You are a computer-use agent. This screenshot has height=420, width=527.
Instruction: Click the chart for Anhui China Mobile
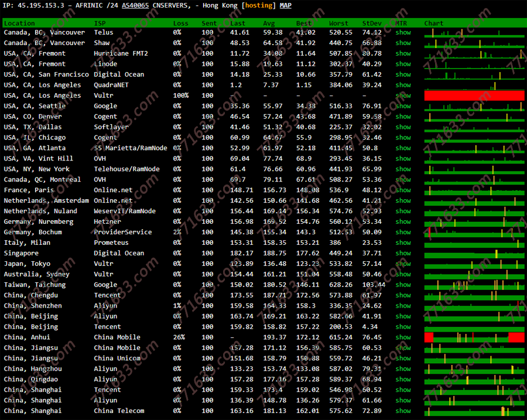(474, 337)
